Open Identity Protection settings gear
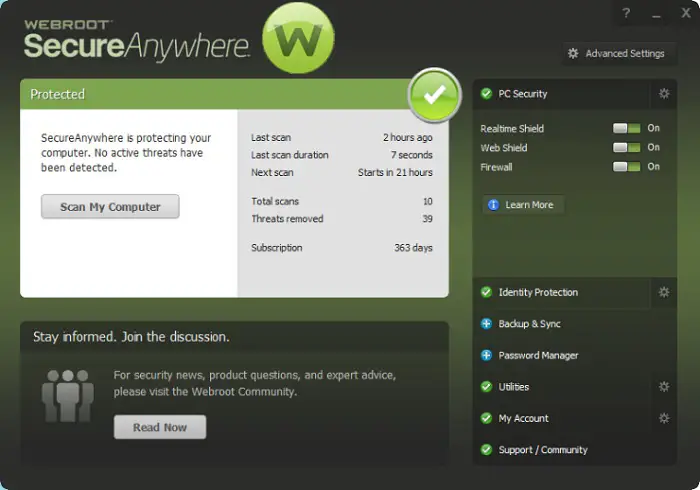This screenshot has width=700, height=490. [x=664, y=292]
